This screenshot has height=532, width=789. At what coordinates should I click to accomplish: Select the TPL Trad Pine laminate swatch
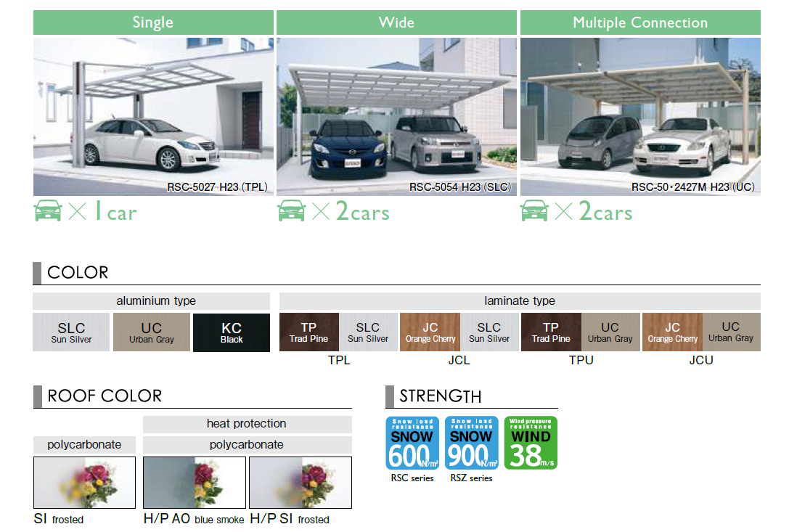pos(309,332)
